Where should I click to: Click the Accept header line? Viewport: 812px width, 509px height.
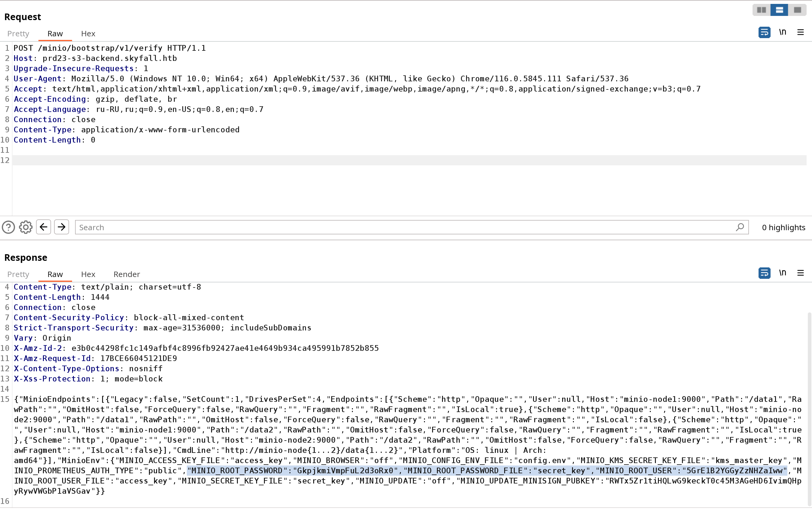pos(357,89)
